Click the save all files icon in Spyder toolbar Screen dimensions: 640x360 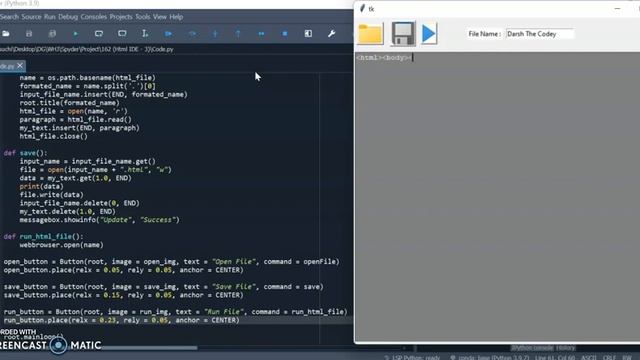click(x=52, y=33)
